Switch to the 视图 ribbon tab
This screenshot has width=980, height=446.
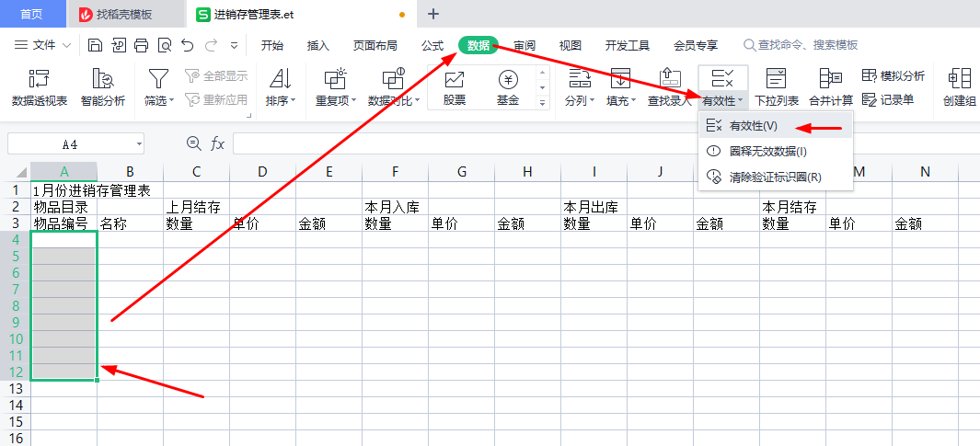pos(570,46)
